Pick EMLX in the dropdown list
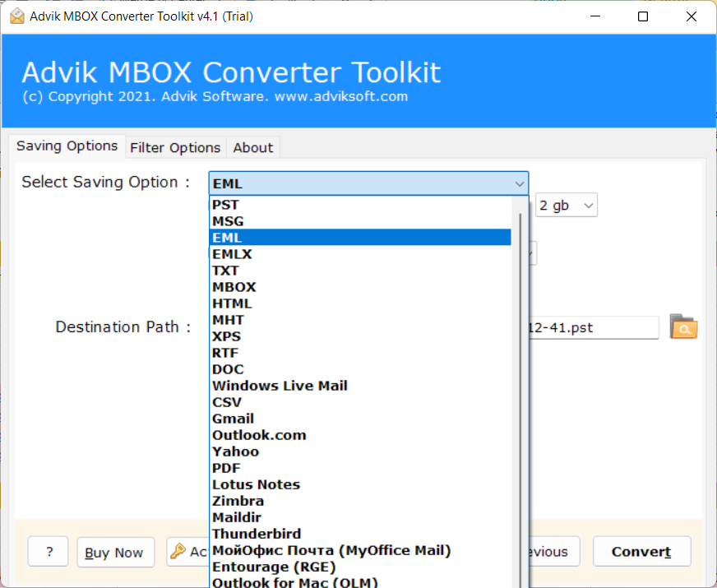Image resolution: width=717 pixels, height=588 pixels. tap(360, 254)
